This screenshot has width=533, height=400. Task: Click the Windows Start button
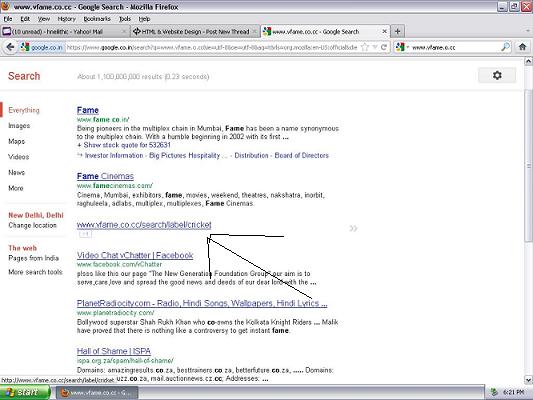click(25, 392)
